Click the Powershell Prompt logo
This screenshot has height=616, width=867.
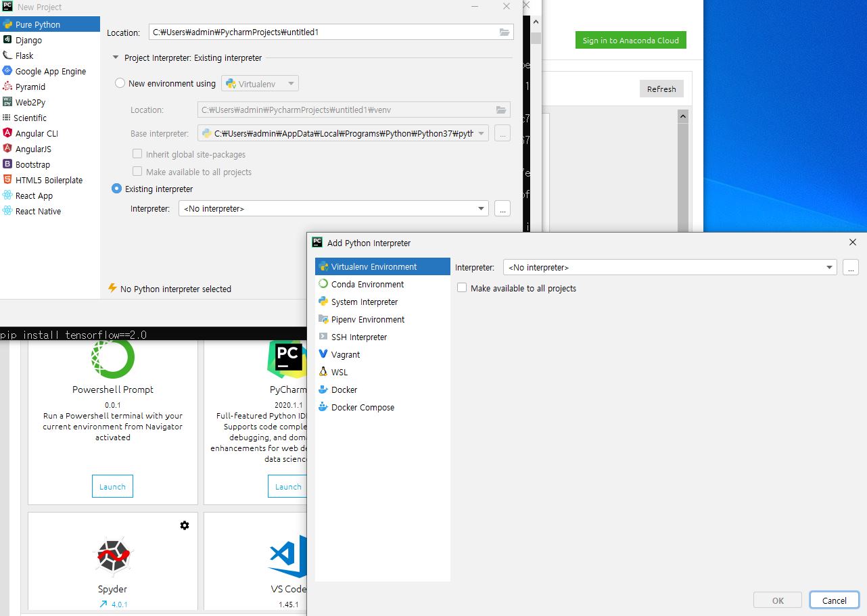tap(113, 358)
